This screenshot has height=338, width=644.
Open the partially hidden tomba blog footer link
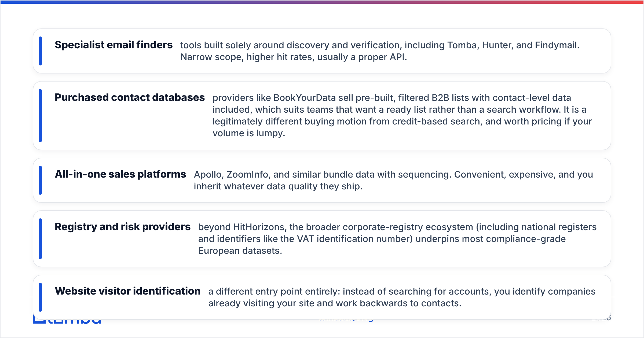(x=346, y=320)
